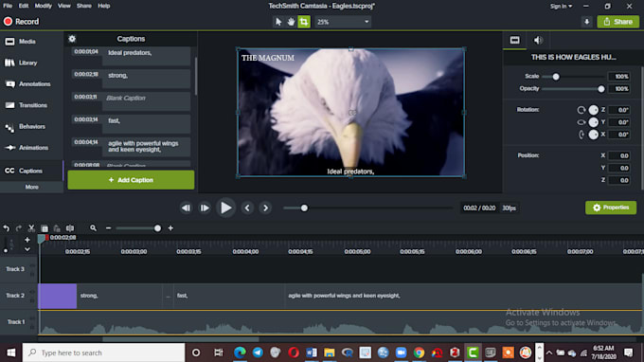Select the arrow Edit mode tool

point(278,22)
